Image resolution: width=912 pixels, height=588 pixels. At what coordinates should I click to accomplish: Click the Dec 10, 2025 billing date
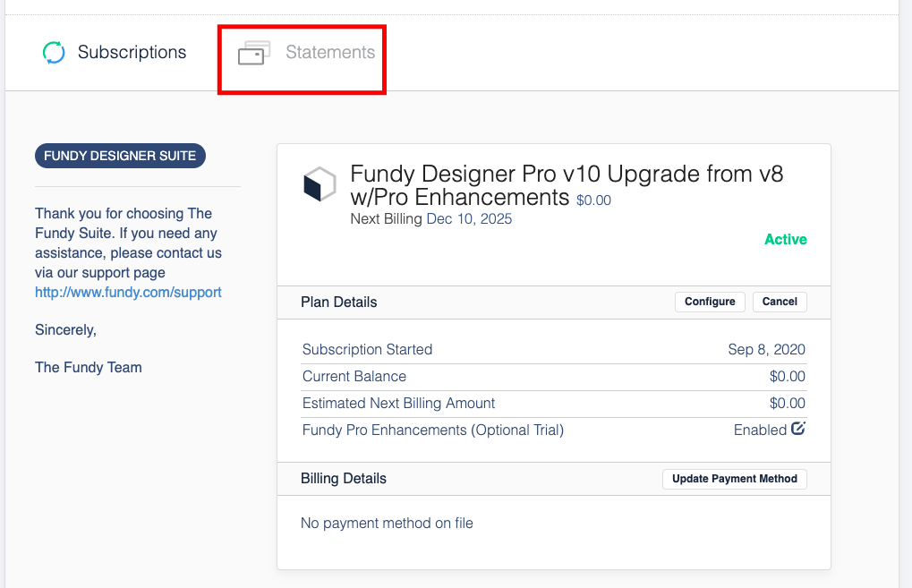(x=469, y=218)
